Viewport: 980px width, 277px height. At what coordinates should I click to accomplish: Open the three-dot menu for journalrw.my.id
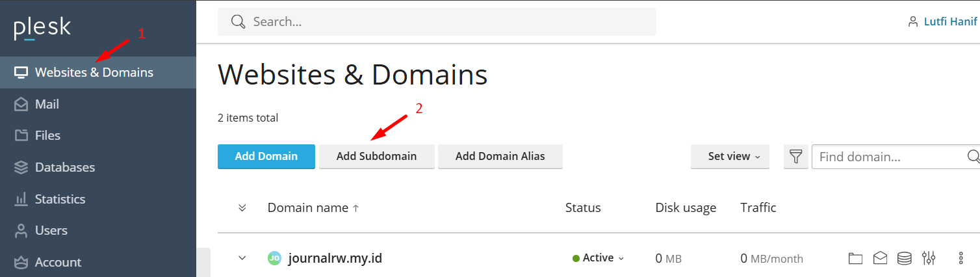click(x=961, y=259)
